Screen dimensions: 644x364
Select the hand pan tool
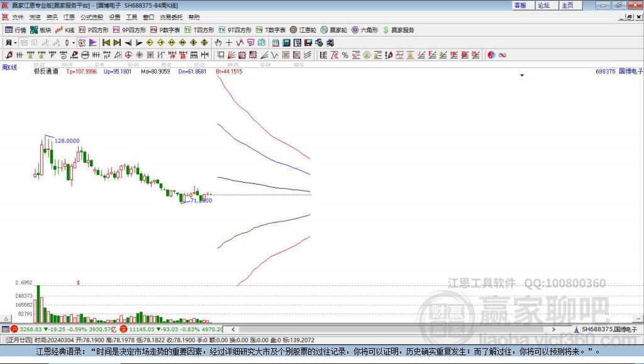(x=218, y=43)
